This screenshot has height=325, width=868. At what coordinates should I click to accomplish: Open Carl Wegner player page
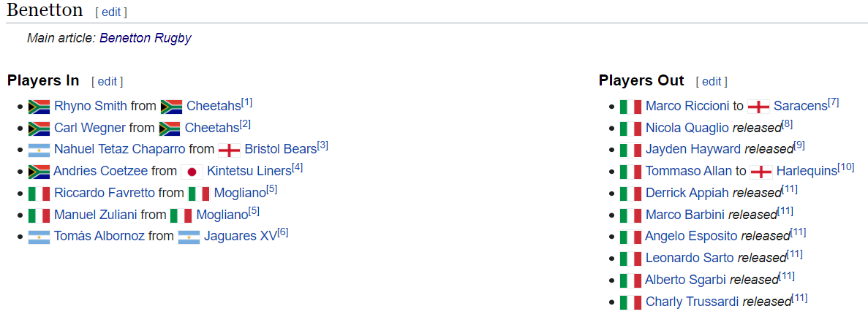pyautogui.click(x=90, y=128)
